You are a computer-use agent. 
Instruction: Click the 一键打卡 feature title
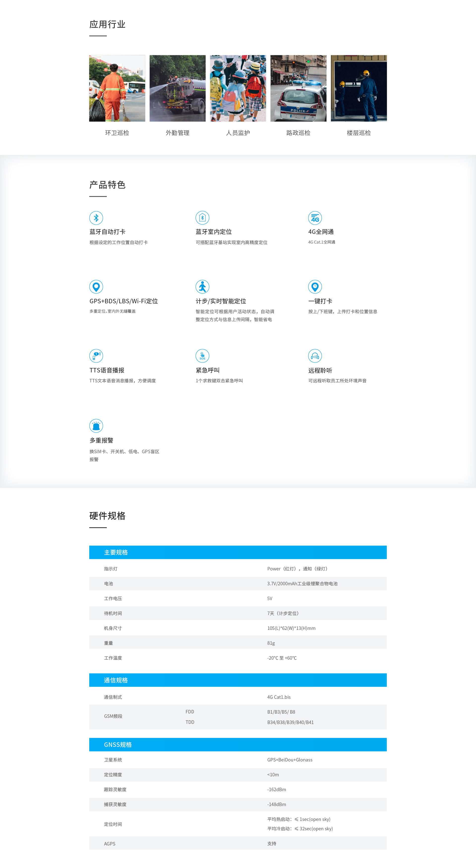320,301
